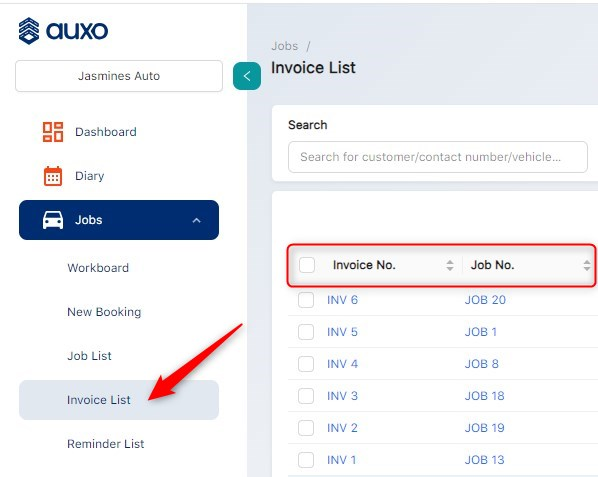Open invoice INV 5 link

point(342,332)
